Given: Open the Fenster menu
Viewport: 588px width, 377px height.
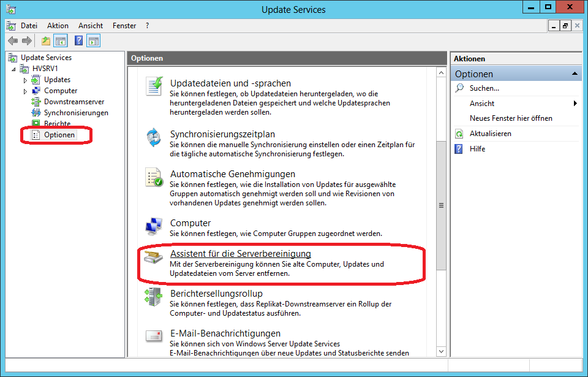Looking at the screenshot, I should tap(124, 26).
